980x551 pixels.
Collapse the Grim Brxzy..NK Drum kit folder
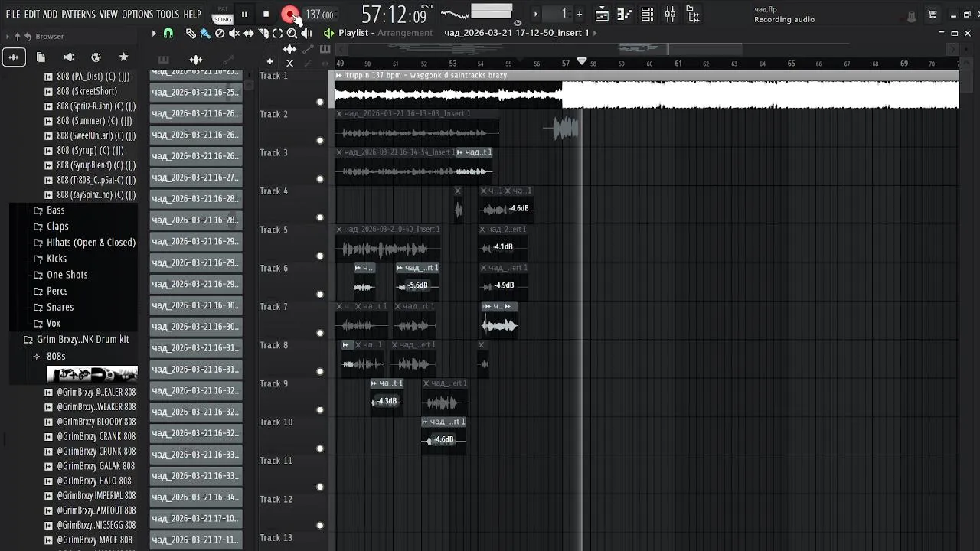[x=82, y=339]
